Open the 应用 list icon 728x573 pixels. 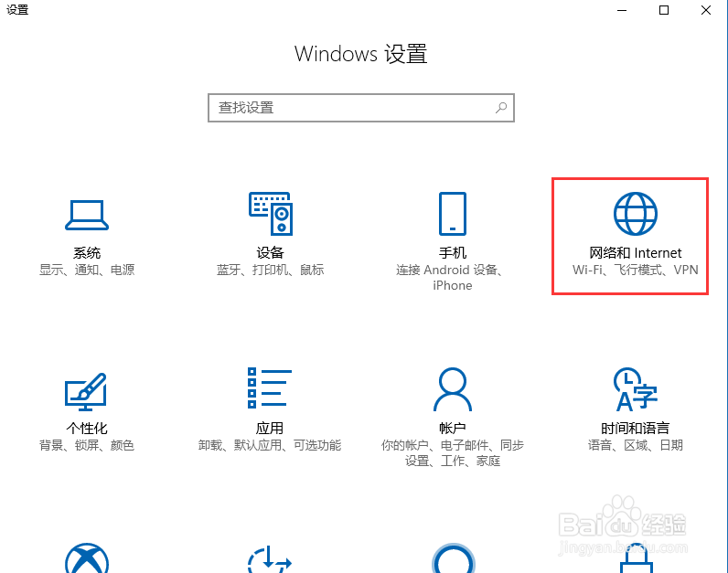coord(270,387)
